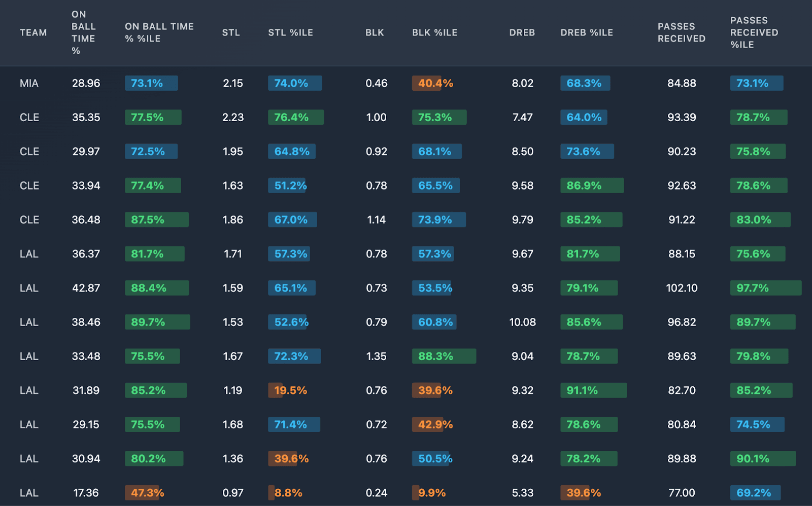Select the 47.3% on ball time percentile

(147, 493)
